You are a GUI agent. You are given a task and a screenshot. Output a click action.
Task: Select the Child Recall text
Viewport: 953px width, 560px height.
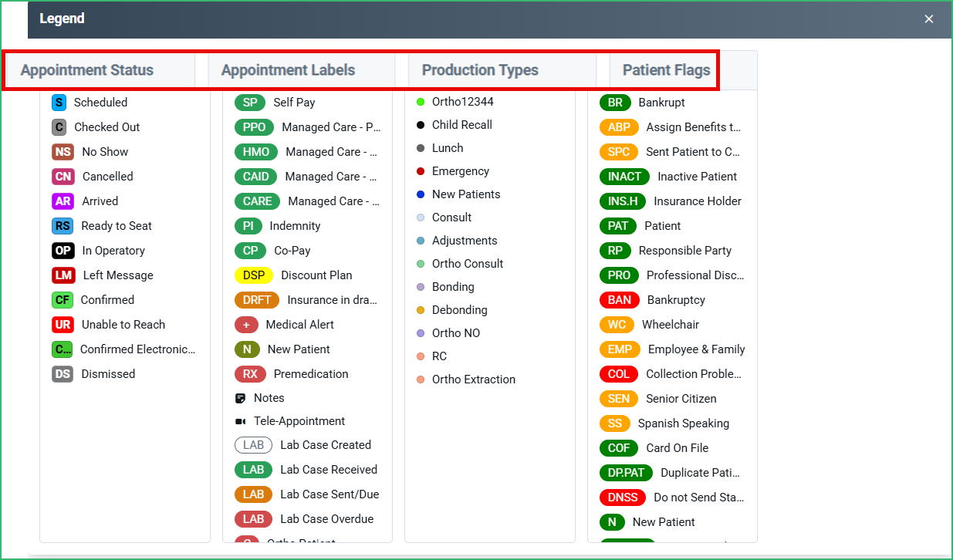click(x=462, y=125)
